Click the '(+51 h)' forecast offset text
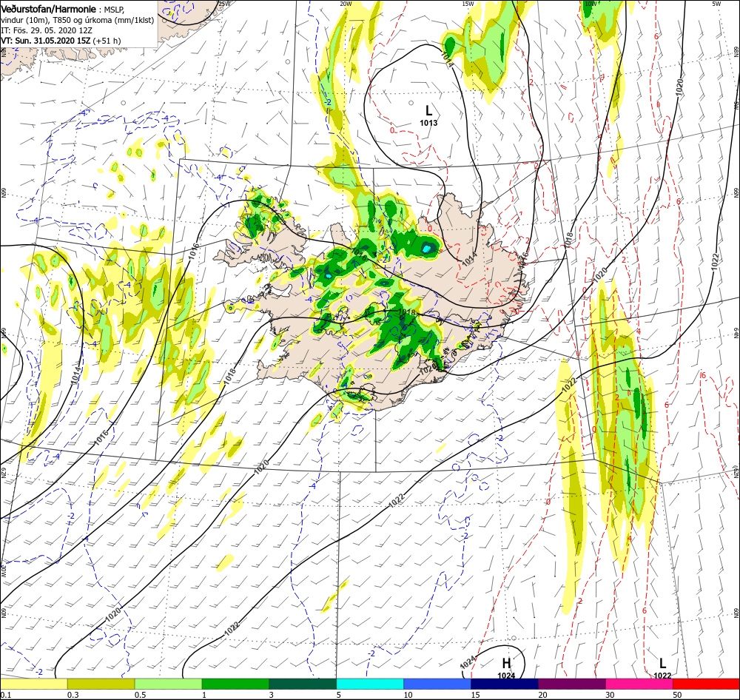Screen dimensions: 740x700 (107, 41)
